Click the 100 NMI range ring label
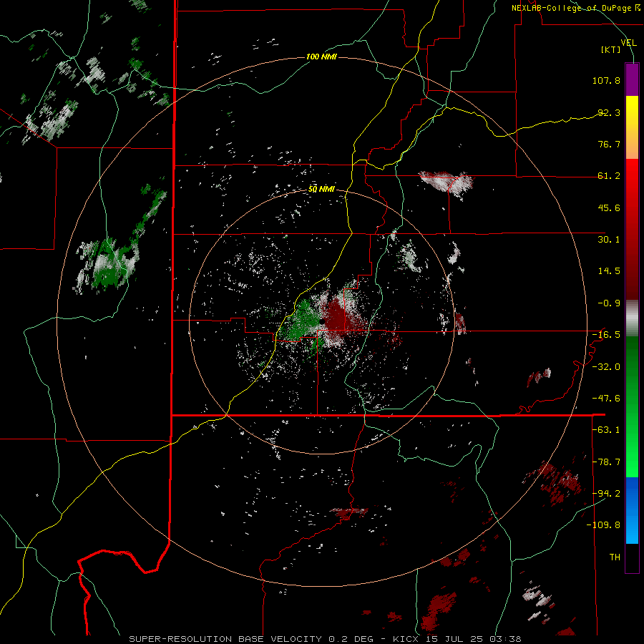 coord(321,57)
